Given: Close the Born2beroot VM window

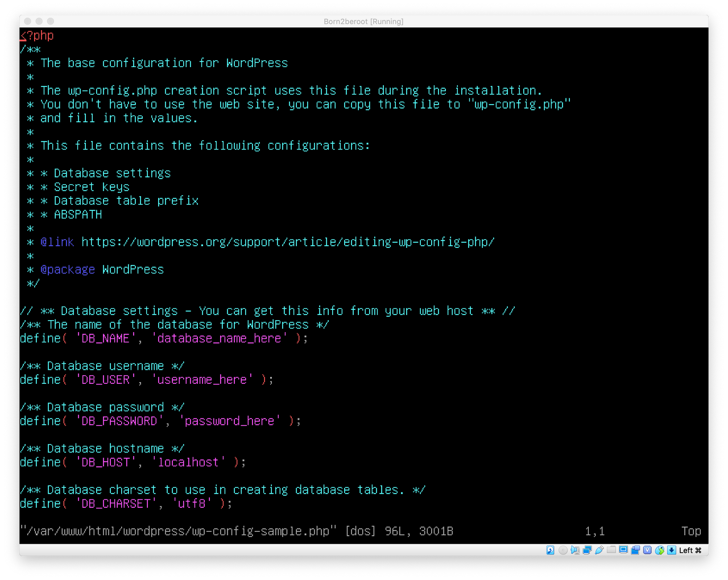Looking at the screenshot, I should pos(28,21).
